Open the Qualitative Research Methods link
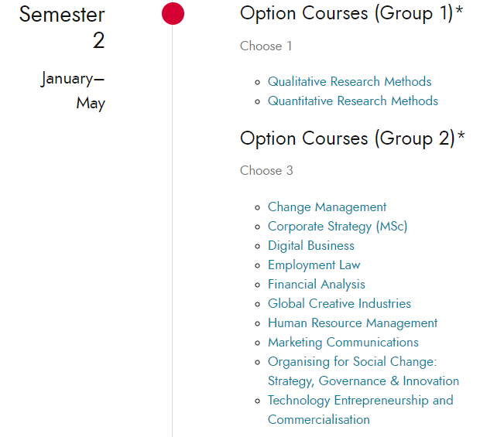Screen dimensions: 504x437 coord(349,81)
